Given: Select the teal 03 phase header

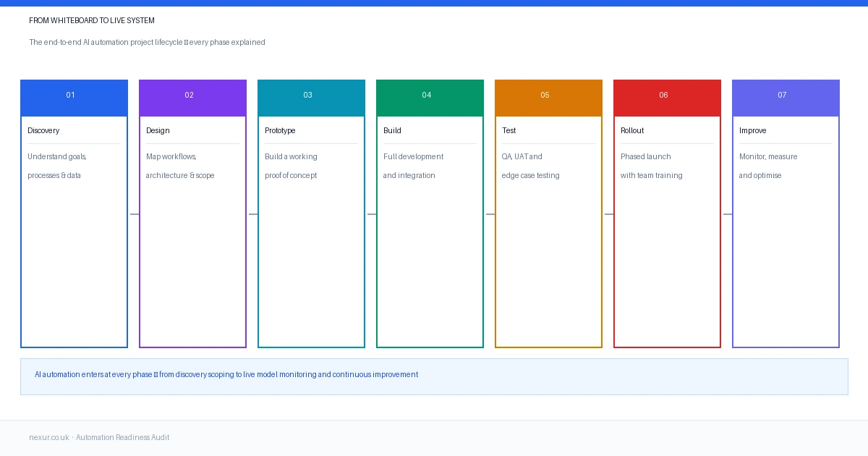Looking at the screenshot, I should click(x=311, y=98).
